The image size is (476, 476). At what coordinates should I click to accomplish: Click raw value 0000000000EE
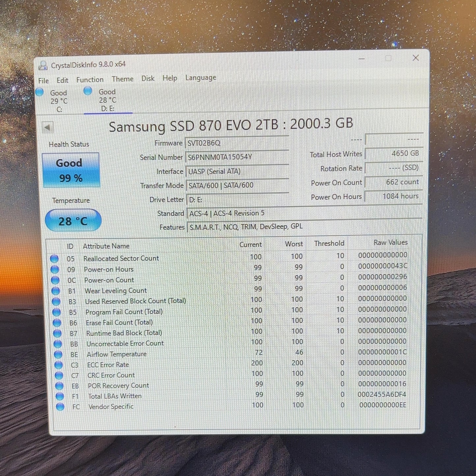click(383, 405)
